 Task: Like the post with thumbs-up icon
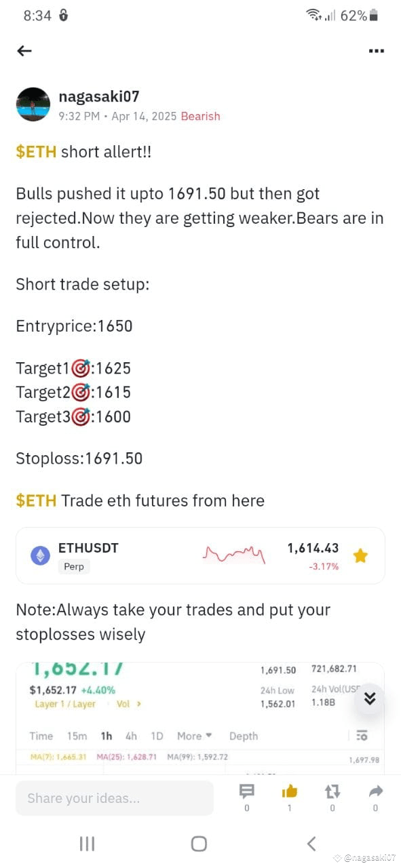click(x=290, y=791)
